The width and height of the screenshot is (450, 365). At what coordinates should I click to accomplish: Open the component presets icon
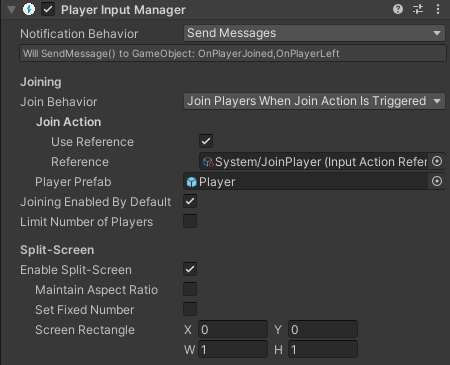(418, 9)
